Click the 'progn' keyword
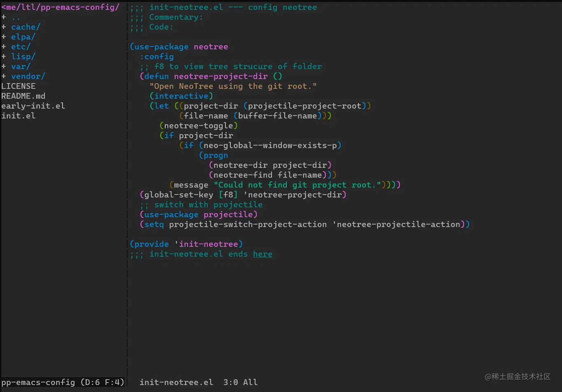 pyautogui.click(x=216, y=155)
